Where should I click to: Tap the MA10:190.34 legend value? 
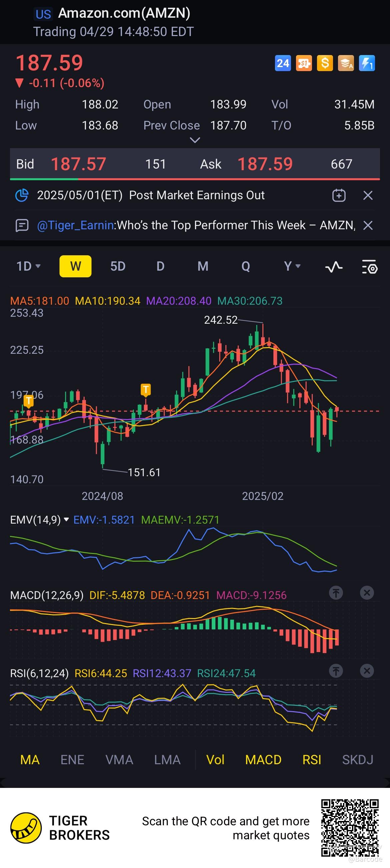(108, 301)
